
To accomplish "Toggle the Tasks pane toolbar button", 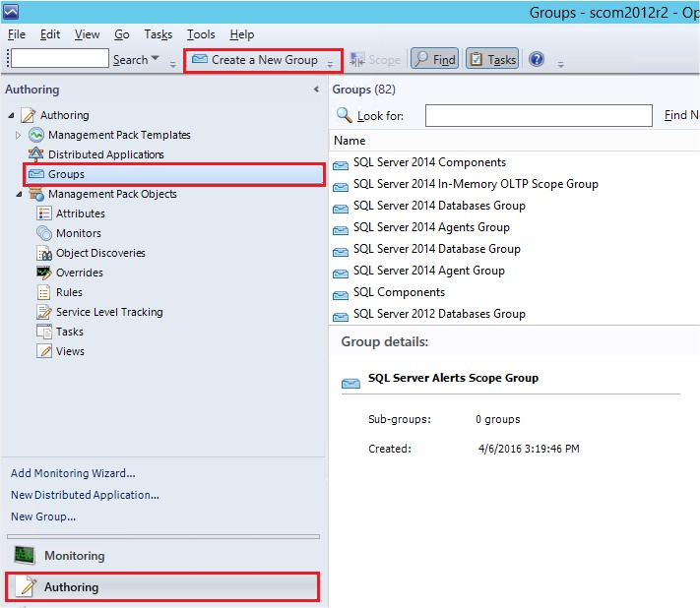I will (492, 59).
